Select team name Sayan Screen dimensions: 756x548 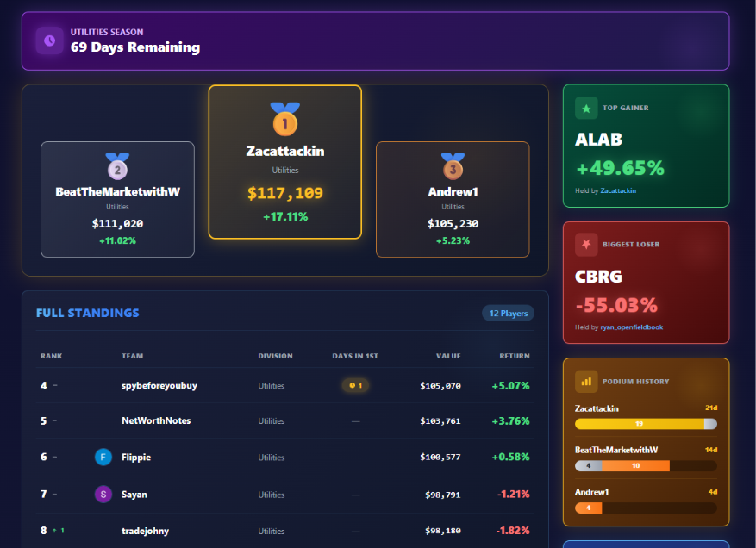134,495
